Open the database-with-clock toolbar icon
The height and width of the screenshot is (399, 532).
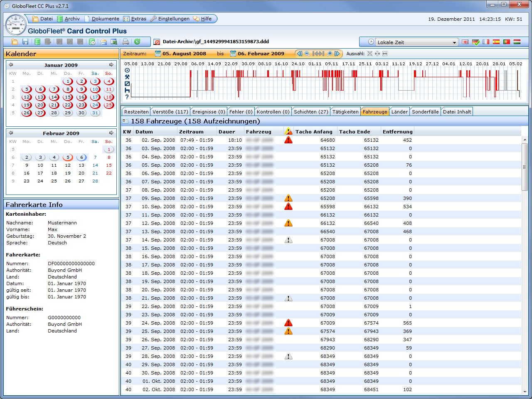click(92, 42)
